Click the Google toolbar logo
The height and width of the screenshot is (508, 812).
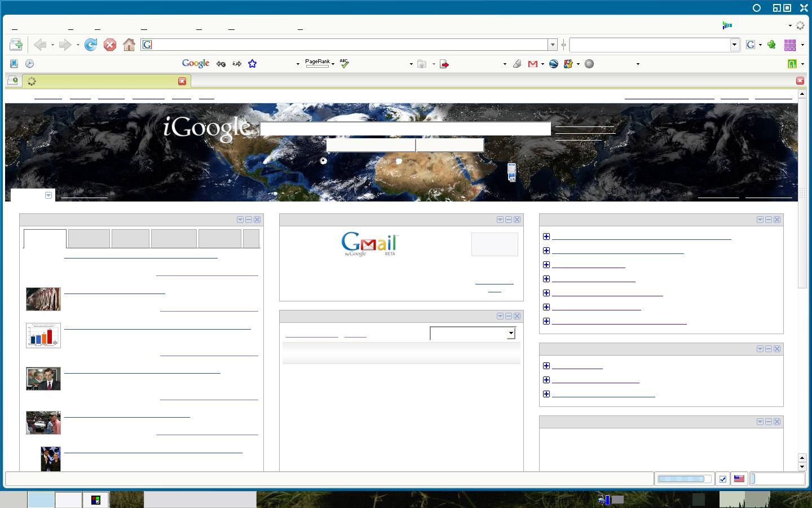point(196,63)
